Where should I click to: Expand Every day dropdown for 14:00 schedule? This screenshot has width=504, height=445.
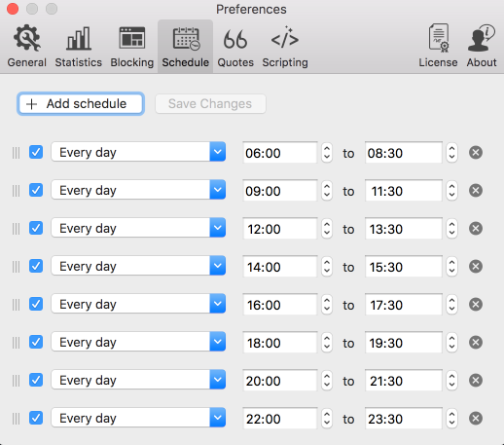(138, 266)
